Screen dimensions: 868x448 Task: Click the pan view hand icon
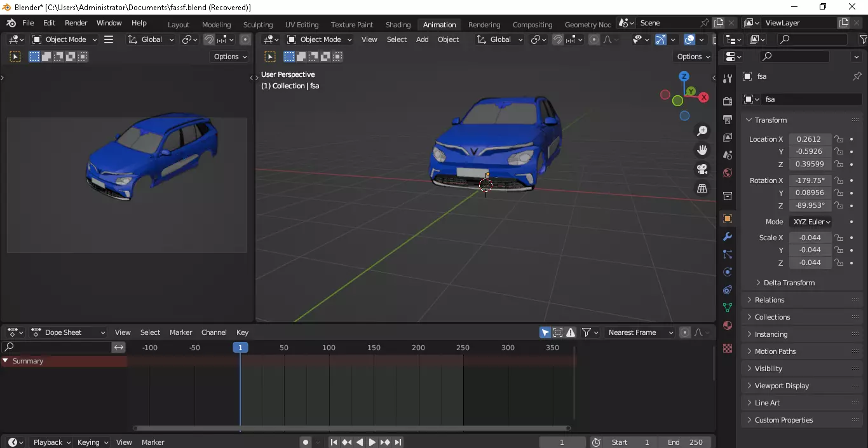[702, 150]
